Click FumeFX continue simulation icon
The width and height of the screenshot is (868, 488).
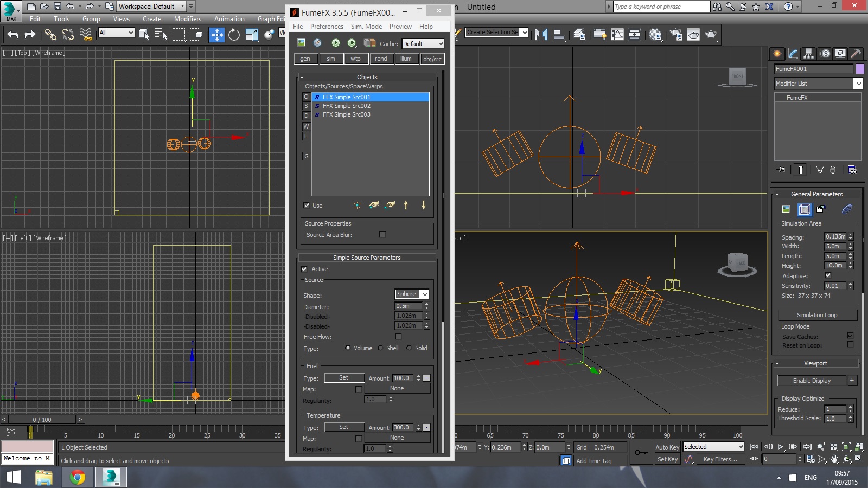352,43
